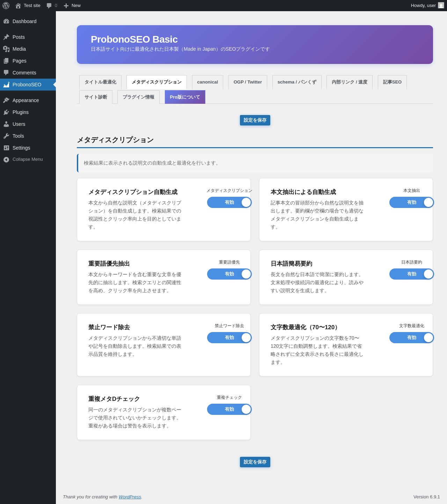447x504 pixels.
Task: Open the WordPress logo menu
Action: (6, 6)
